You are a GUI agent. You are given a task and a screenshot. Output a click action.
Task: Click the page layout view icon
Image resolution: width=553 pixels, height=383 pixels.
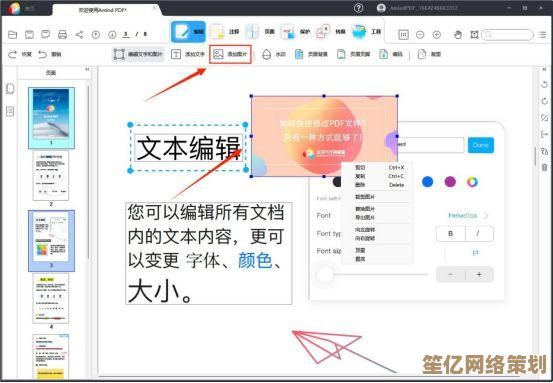tap(403, 35)
